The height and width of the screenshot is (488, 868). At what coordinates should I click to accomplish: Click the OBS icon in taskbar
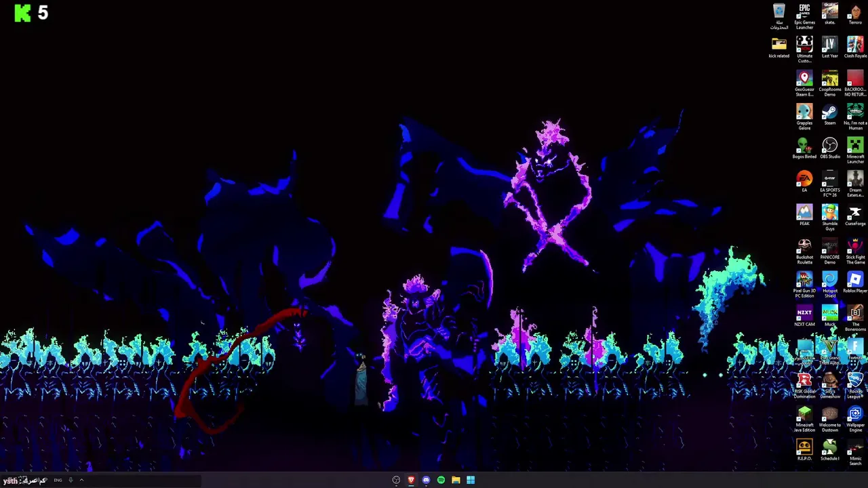coord(396,480)
